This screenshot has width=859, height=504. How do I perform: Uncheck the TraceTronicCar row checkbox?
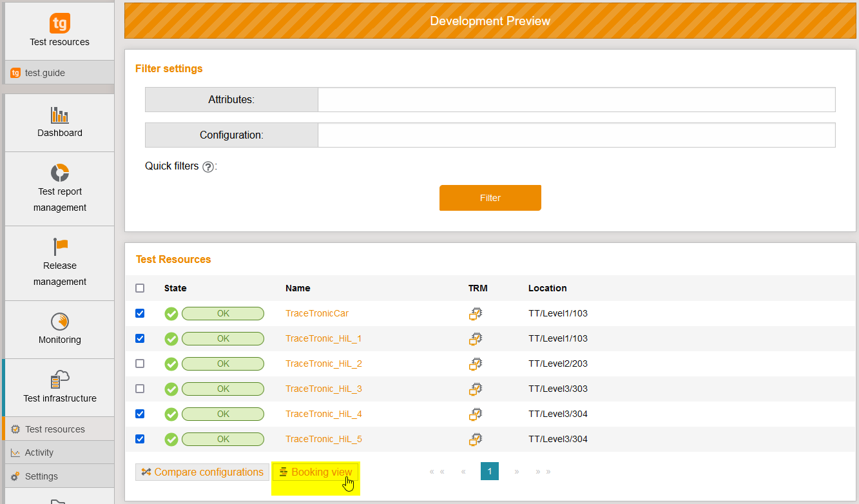pyautogui.click(x=140, y=313)
